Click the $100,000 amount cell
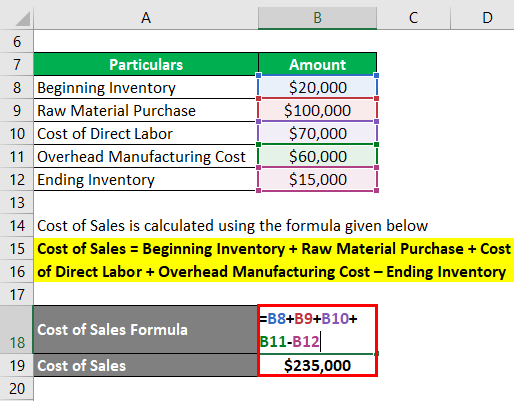This screenshot has height=401, width=514. click(317, 111)
